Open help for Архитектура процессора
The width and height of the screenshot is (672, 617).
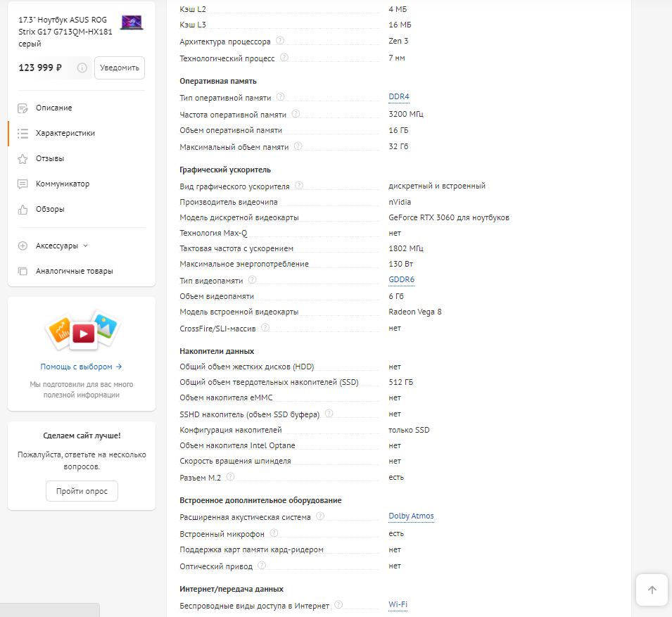coord(280,41)
